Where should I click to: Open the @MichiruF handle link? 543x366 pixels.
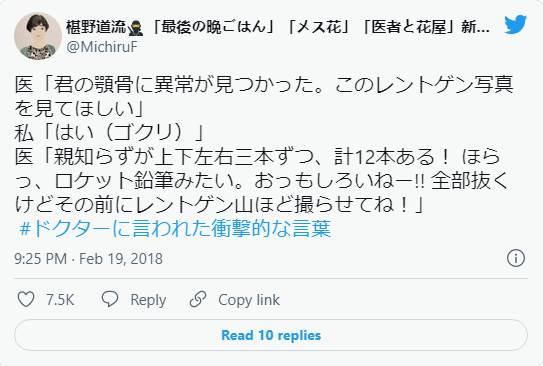[102, 47]
